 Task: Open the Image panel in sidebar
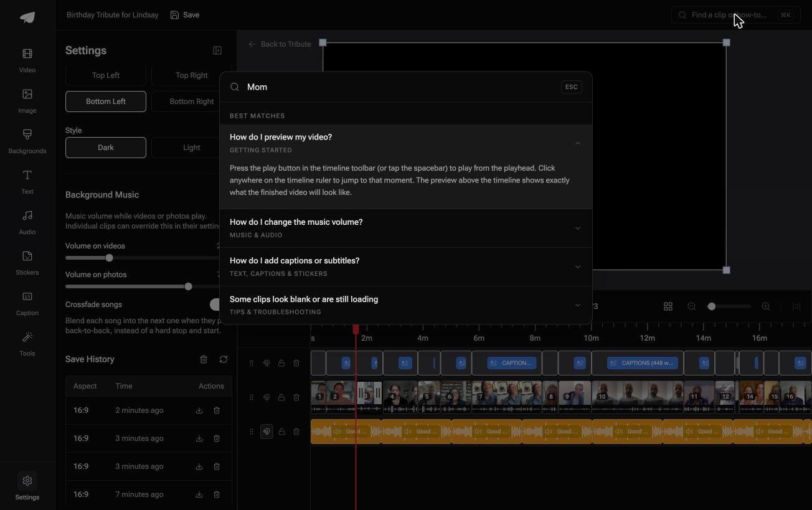(x=27, y=101)
